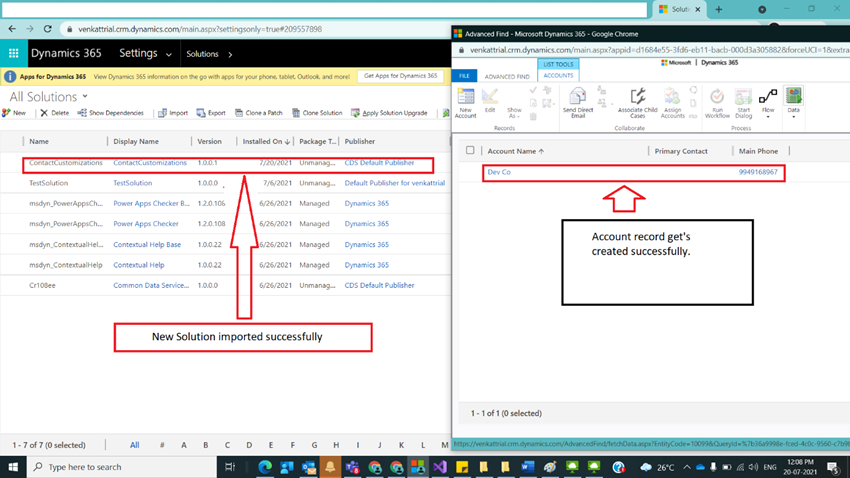Open Power Apps Checker Base link
The height and width of the screenshot is (478, 850).
click(x=151, y=203)
